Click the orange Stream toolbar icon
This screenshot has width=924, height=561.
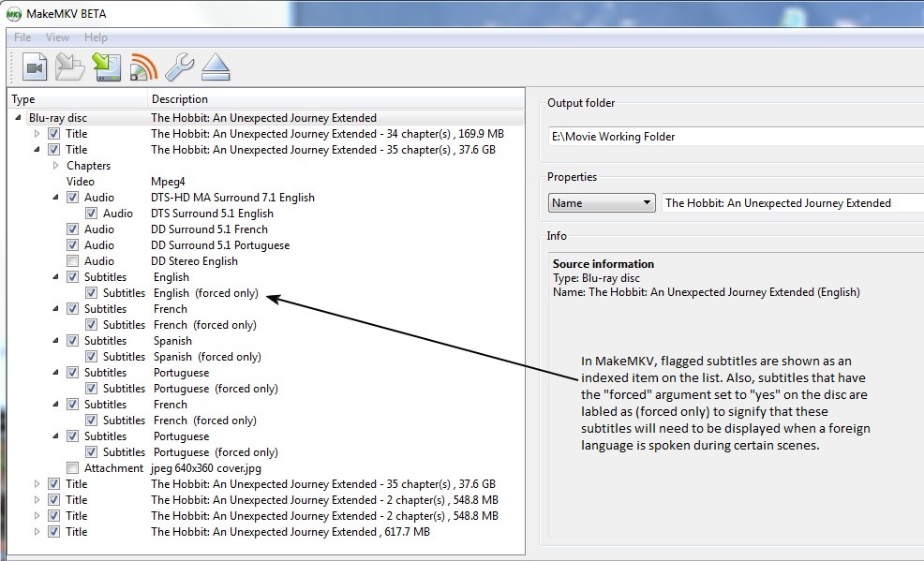[143, 67]
